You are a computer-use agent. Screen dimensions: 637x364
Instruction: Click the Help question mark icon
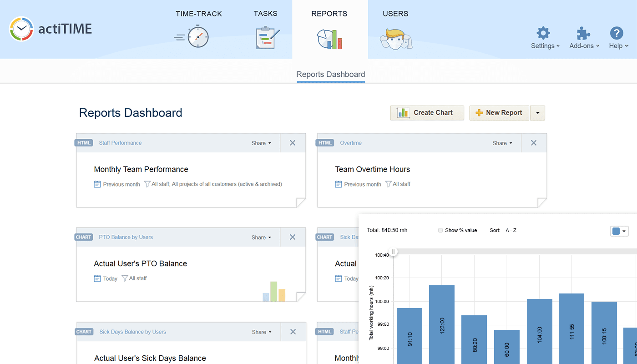pyautogui.click(x=616, y=33)
